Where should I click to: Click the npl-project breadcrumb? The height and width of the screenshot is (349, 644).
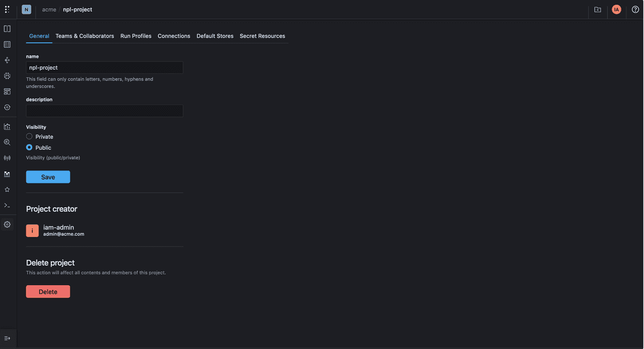click(x=78, y=10)
